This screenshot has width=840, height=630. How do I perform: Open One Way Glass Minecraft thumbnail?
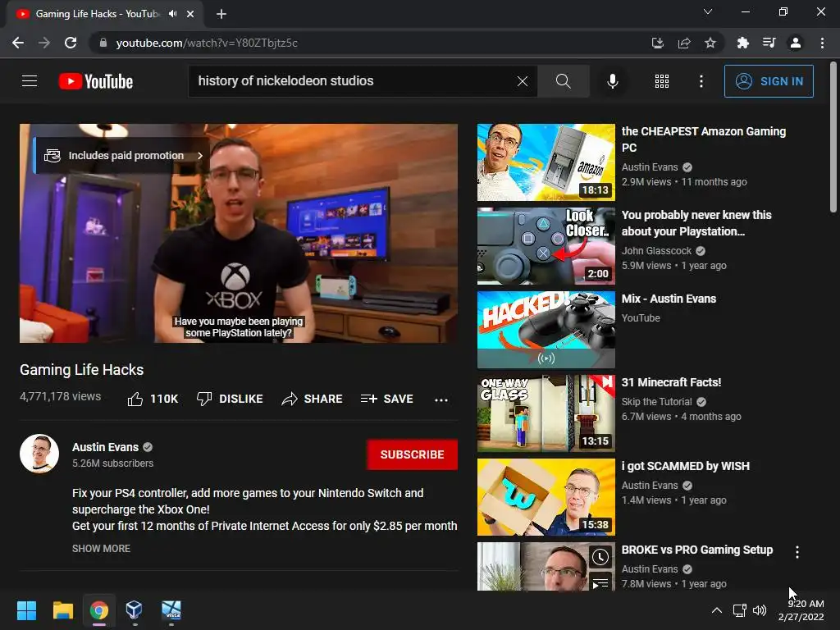546,413
